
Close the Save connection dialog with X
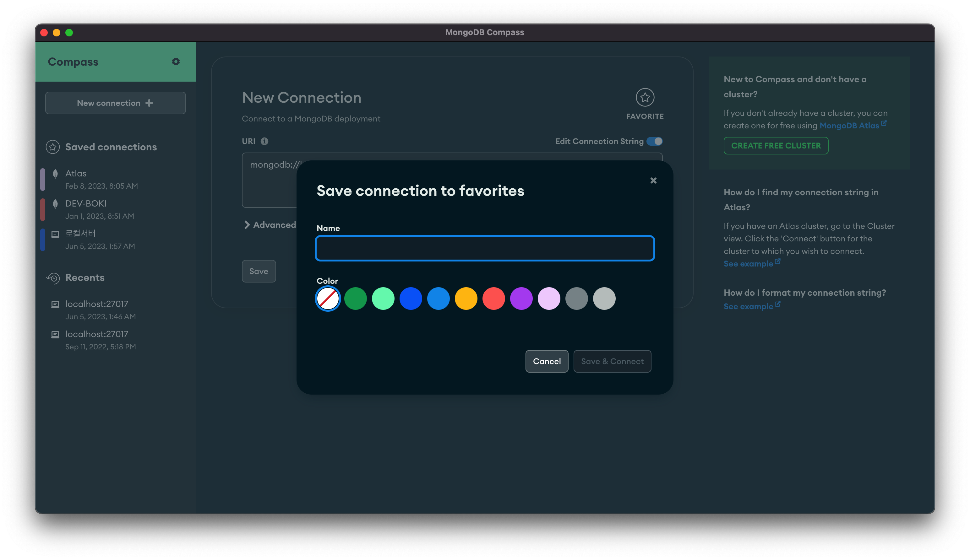click(x=653, y=180)
